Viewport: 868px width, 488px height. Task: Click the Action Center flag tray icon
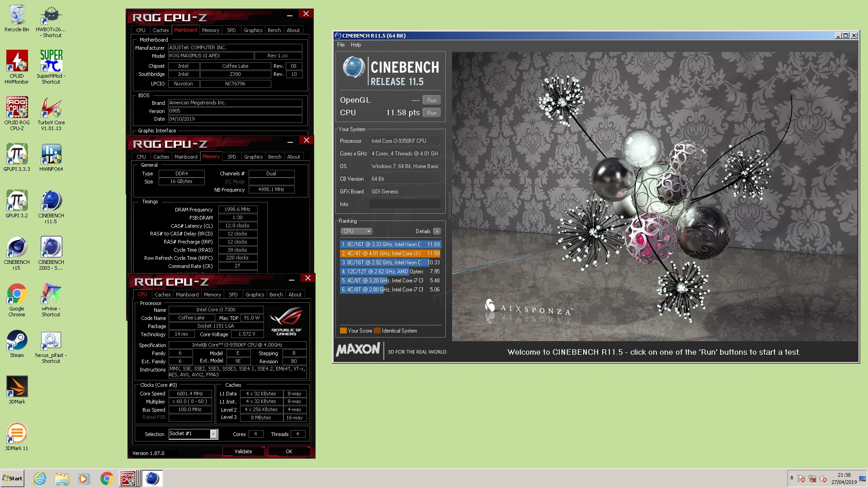802,479
